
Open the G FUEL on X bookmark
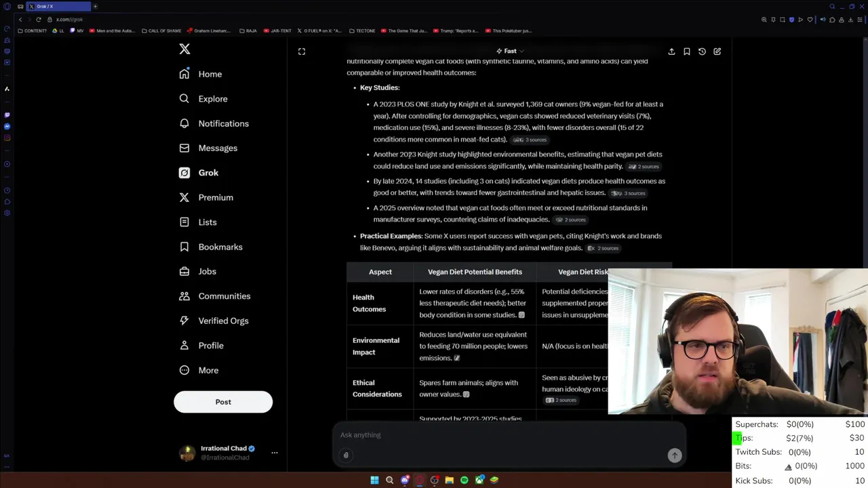[x=320, y=30]
